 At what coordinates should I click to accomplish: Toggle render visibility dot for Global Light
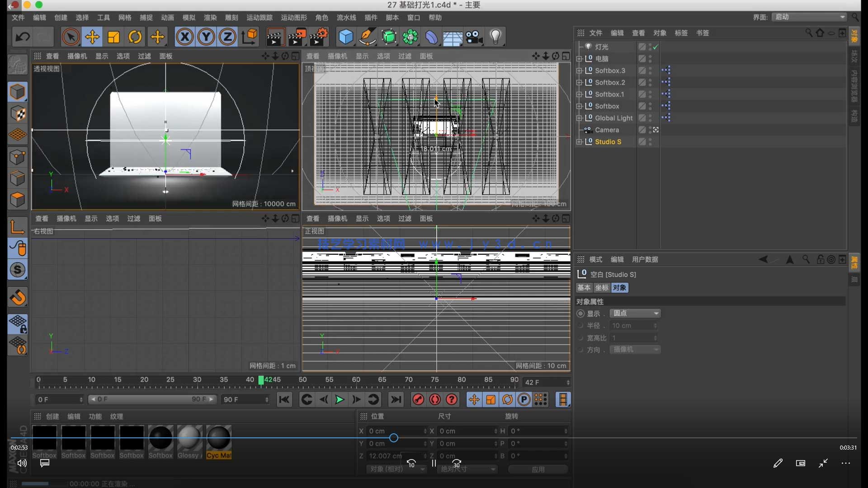pyautogui.click(x=650, y=120)
